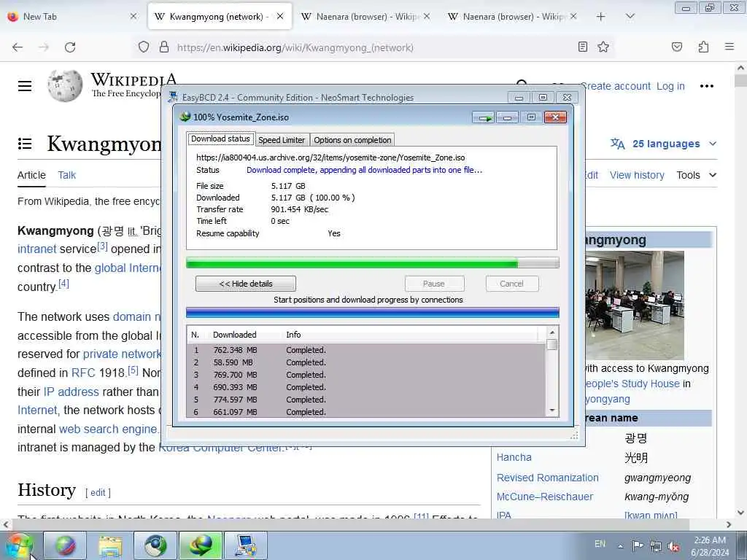
Task: Open the Wikipedia three-dot personal tools menu
Action: point(706,86)
